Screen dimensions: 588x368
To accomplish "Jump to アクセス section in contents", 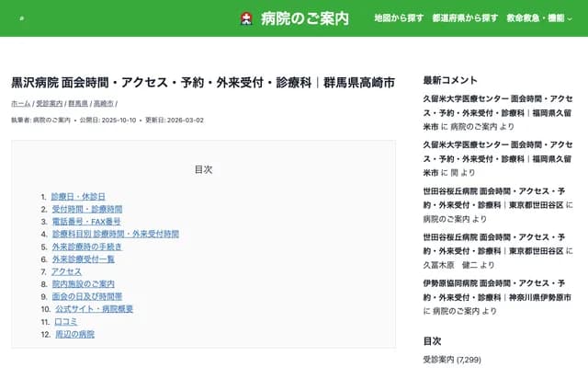I will click(66, 271).
